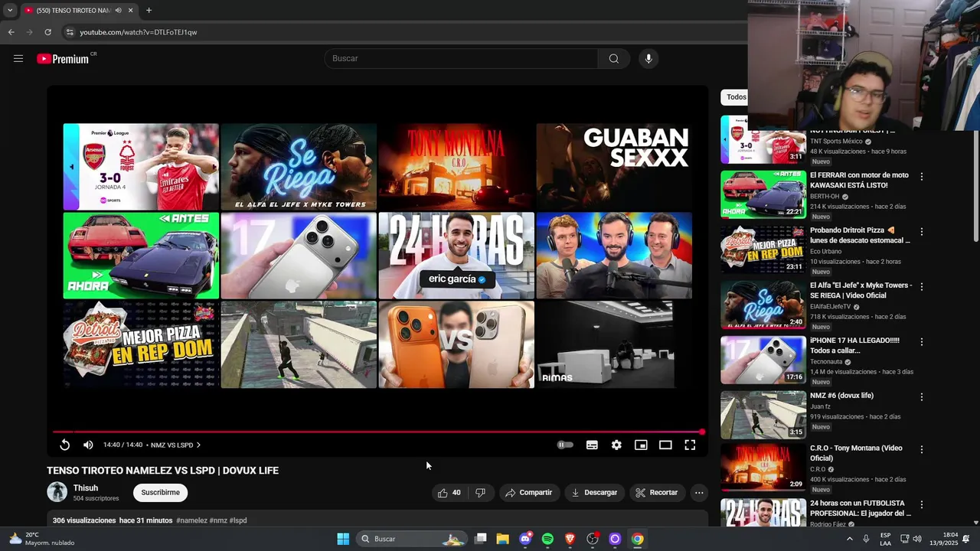Open options for NMZ #6 dovux life video
The width and height of the screenshot is (980, 551).
(922, 396)
